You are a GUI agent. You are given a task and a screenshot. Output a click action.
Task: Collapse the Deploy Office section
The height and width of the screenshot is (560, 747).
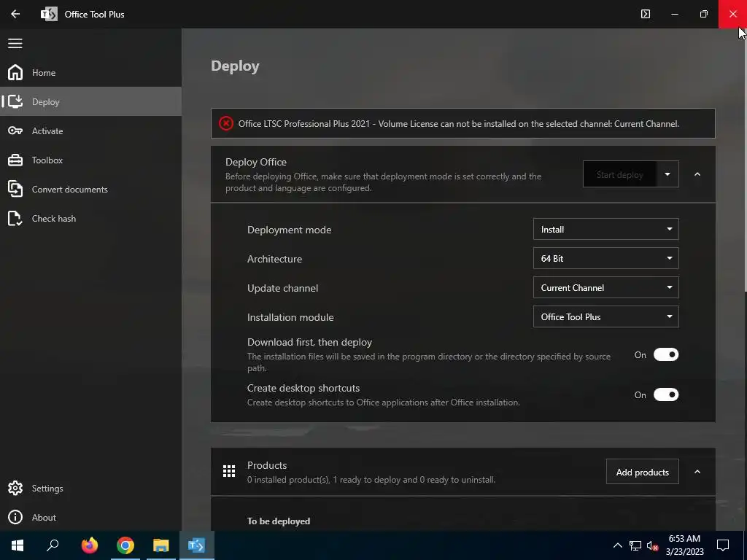[697, 174]
